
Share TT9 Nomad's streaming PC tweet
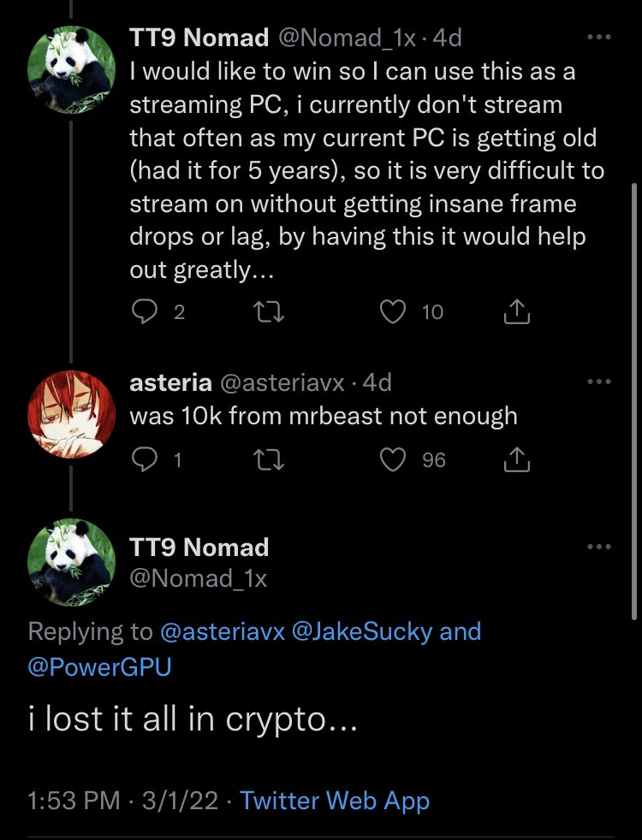517,313
